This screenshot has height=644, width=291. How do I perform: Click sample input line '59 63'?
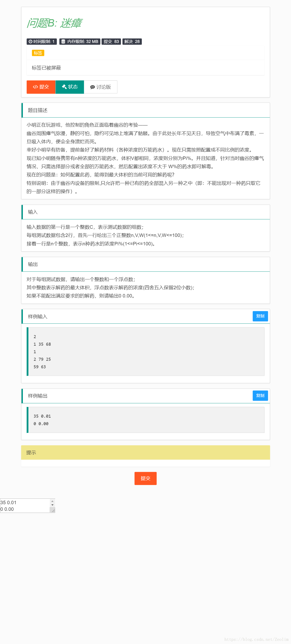pyautogui.click(x=40, y=367)
